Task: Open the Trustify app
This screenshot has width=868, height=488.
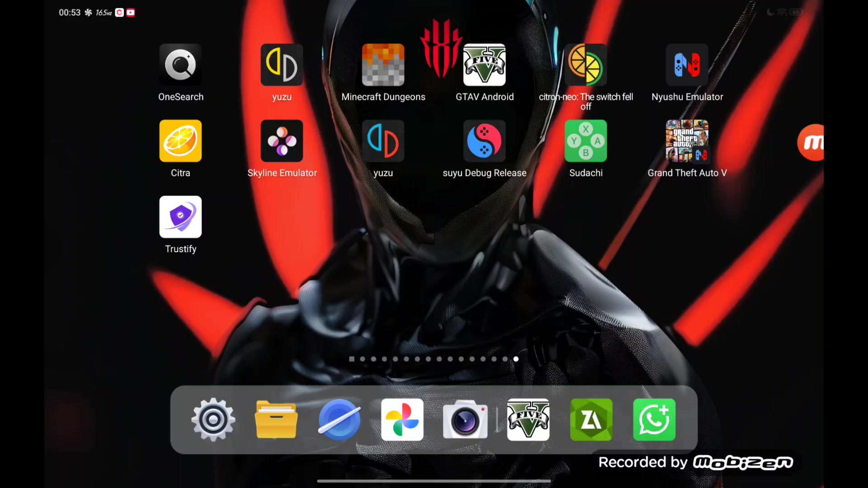Action: click(x=180, y=217)
